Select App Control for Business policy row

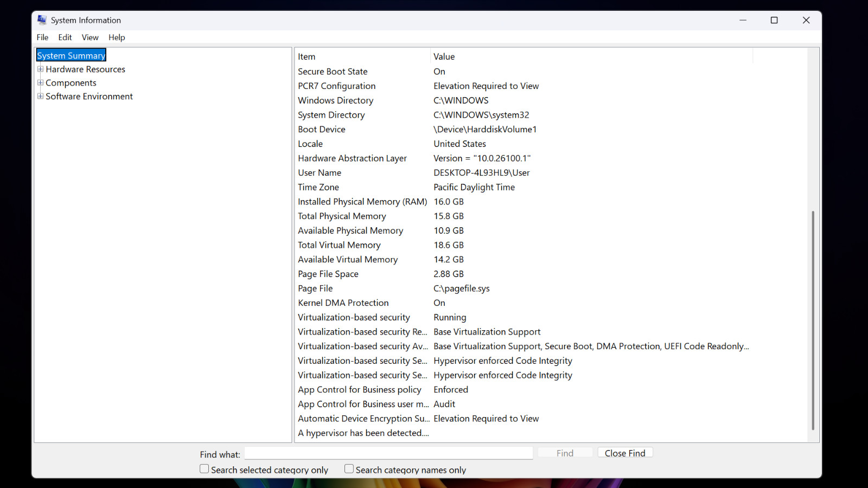coord(524,390)
